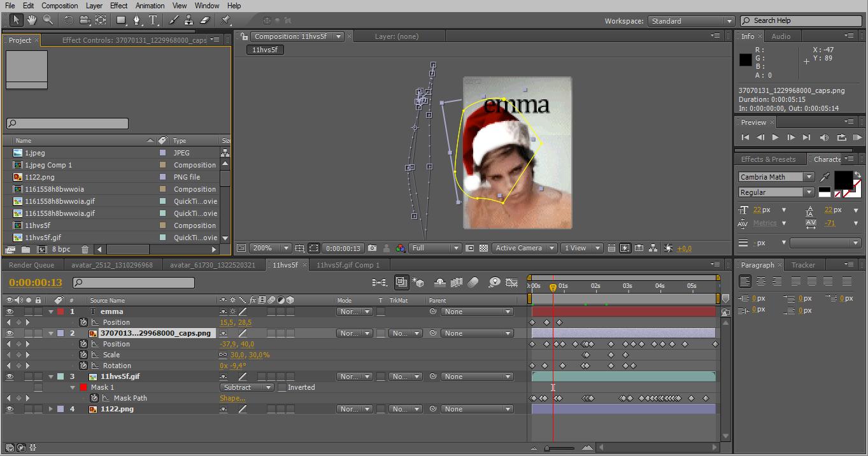Enable the Inverted checkbox for Mask 1

tap(282, 388)
